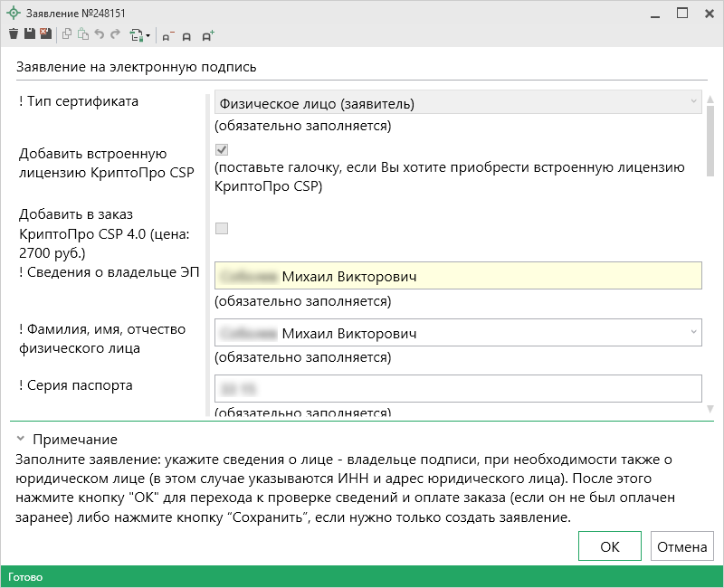Click the passport series input field
The height and width of the screenshot is (588, 724).
click(458, 388)
